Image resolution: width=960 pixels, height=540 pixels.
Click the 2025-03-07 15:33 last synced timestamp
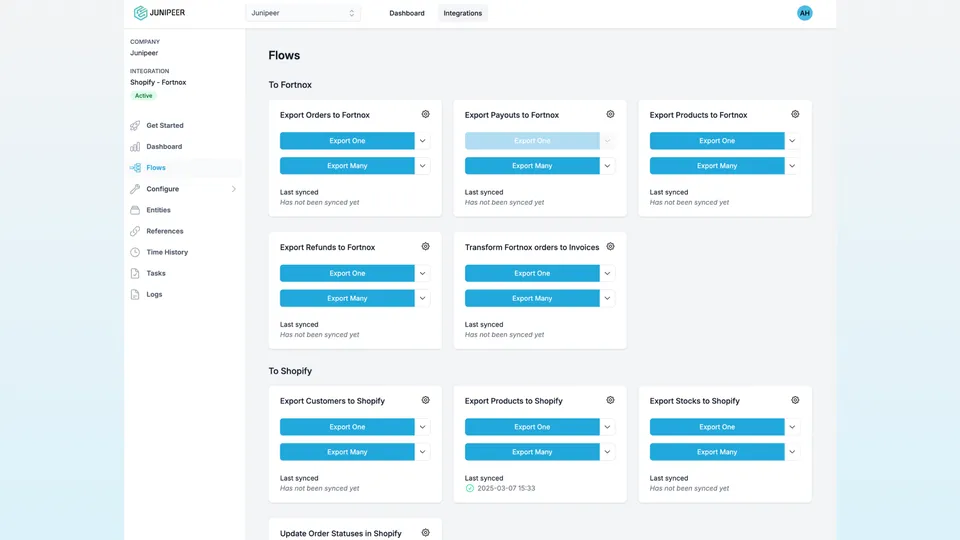[506, 489]
